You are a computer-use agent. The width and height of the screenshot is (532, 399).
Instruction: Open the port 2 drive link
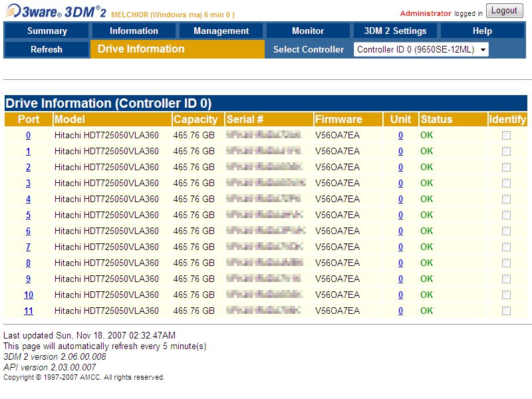pyautogui.click(x=28, y=168)
